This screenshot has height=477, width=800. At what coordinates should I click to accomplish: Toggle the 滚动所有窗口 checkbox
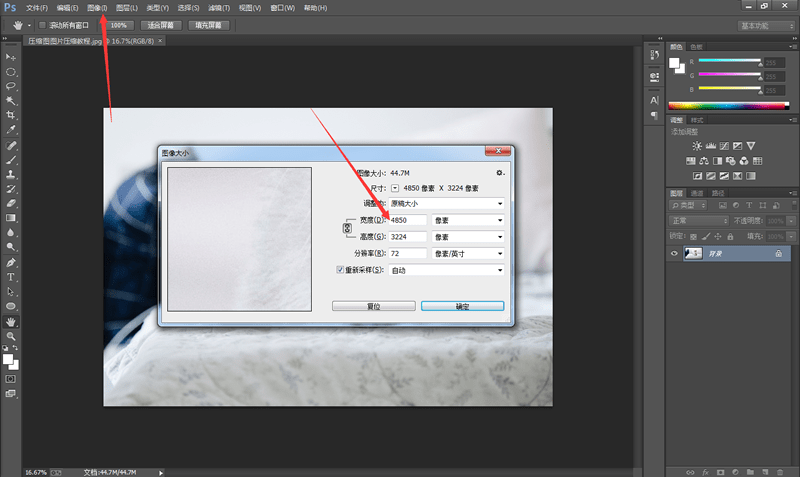42,24
